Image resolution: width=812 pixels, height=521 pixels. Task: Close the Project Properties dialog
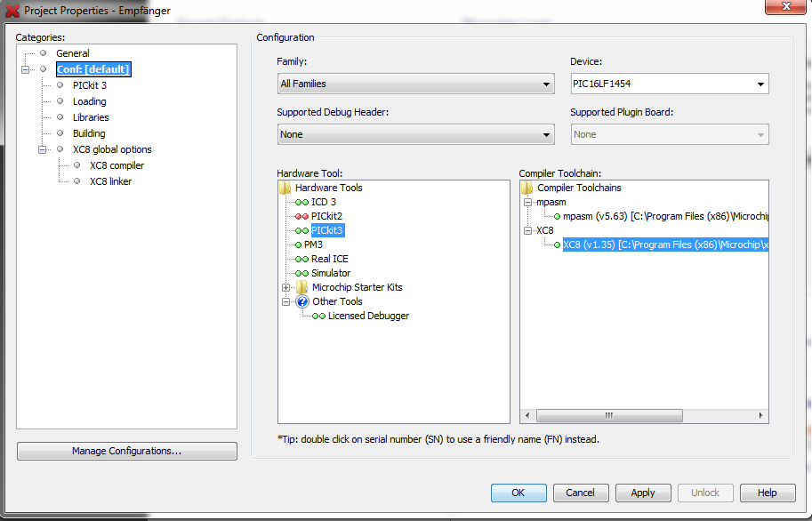tap(785, 7)
